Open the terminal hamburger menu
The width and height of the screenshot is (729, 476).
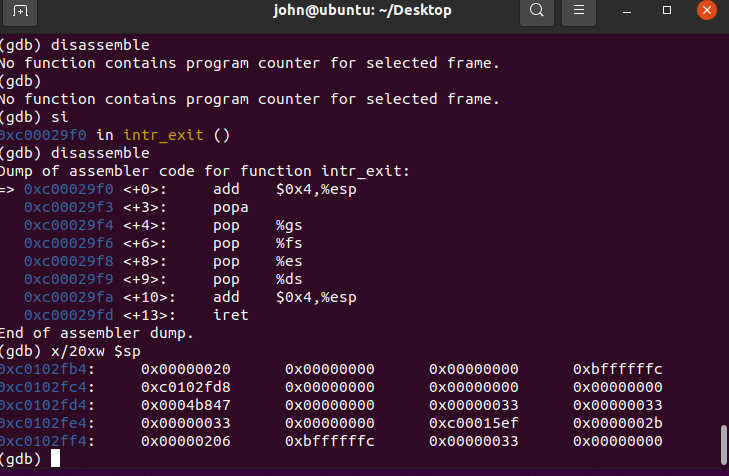pyautogui.click(x=577, y=11)
